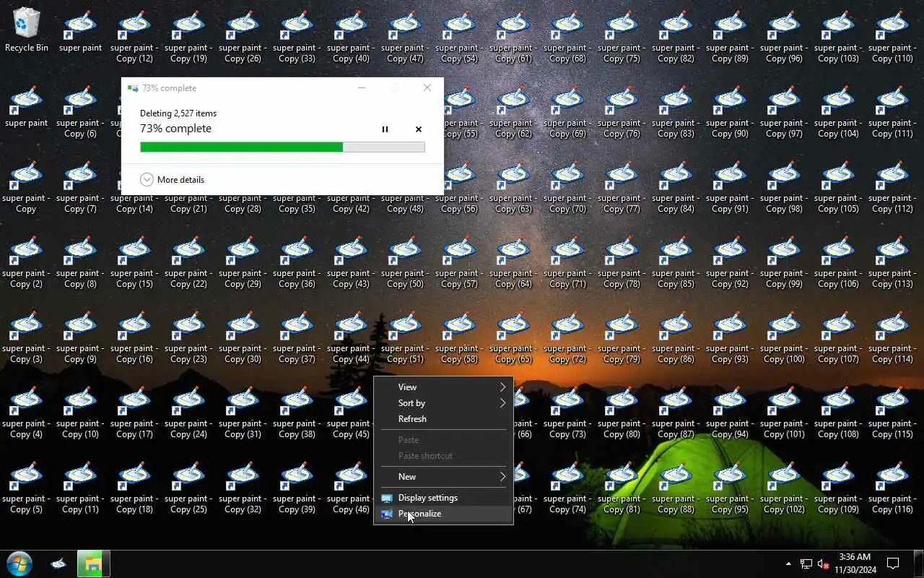Select the 'super paint - Copy (54)' shortcut
Screen dimensions: 924x578
pyautogui.click(x=460, y=36)
